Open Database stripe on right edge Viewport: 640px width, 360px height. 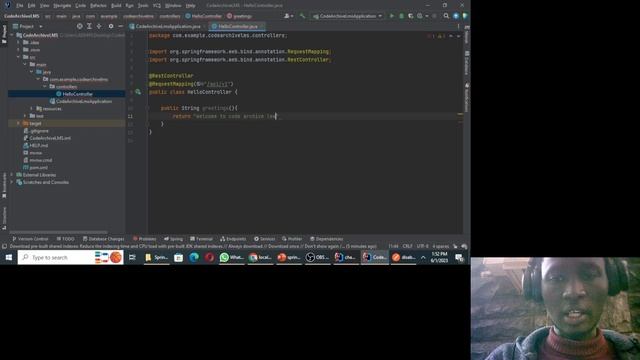click(x=467, y=62)
